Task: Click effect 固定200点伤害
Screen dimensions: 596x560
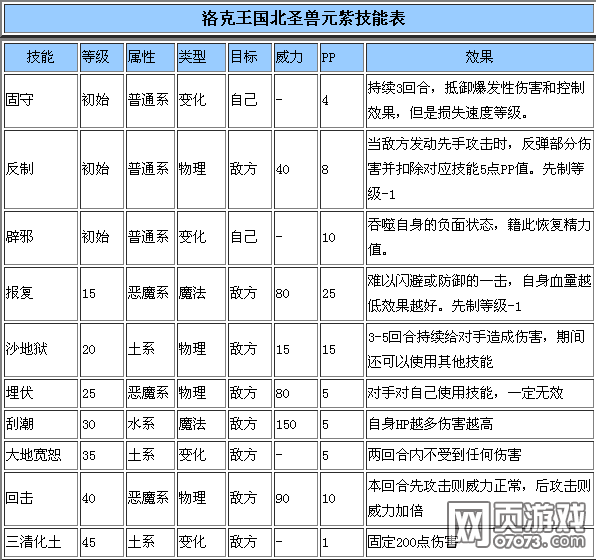Action: [413, 542]
